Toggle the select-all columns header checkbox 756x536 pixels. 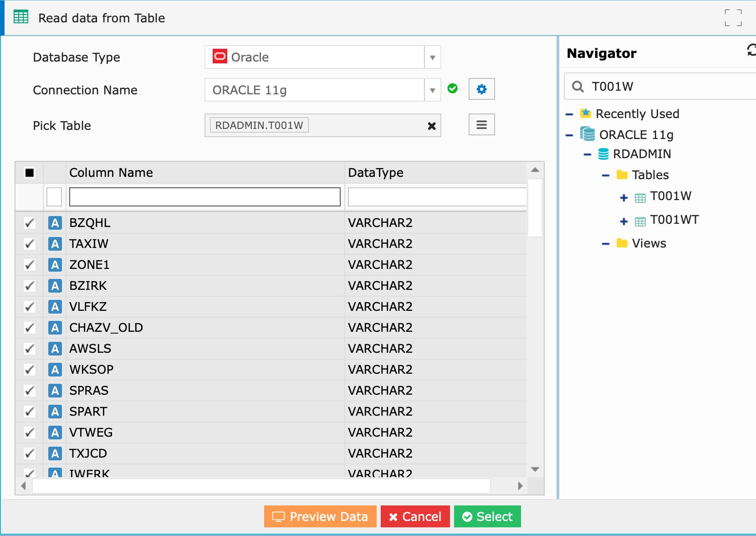pyautogui.click(x=30, y=173)
